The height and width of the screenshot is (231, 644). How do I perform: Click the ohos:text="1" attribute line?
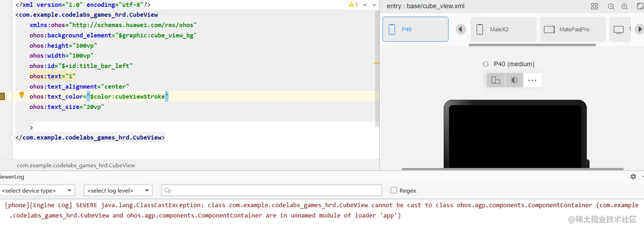pyautogui.click(x=52, y=76)
